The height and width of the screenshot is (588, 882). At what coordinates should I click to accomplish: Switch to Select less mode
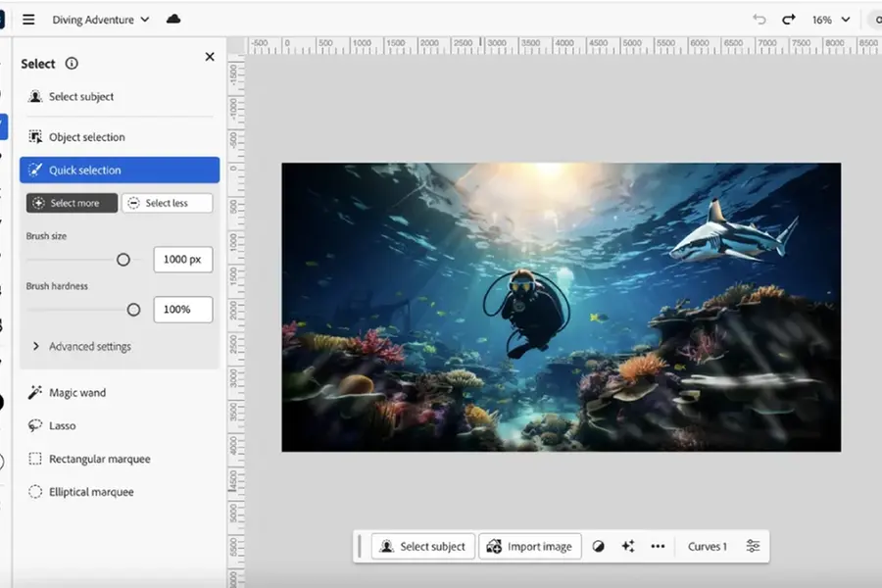[x=167, y=203]
